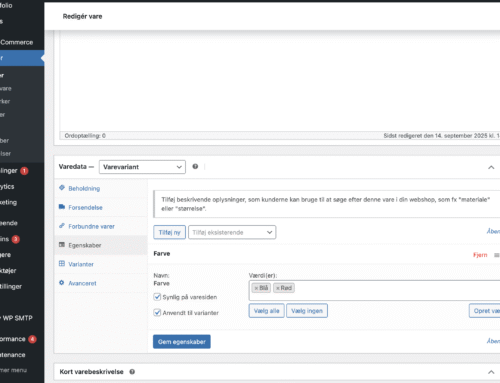This screenshot has width=500, height=383.
Task: Click the Avanceret gear icon
Action: (x=62, y=282)
